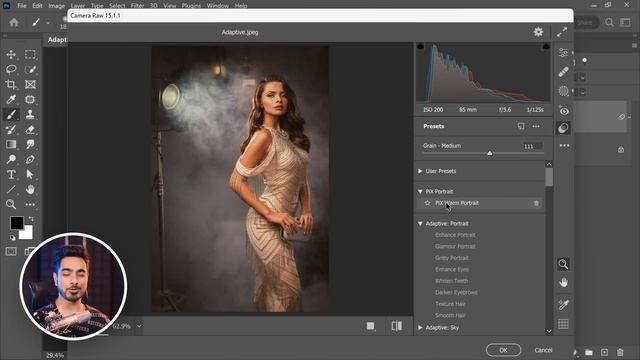Select the Frame tool
Screen dimensions: 640x360
[x=30, y=84]
